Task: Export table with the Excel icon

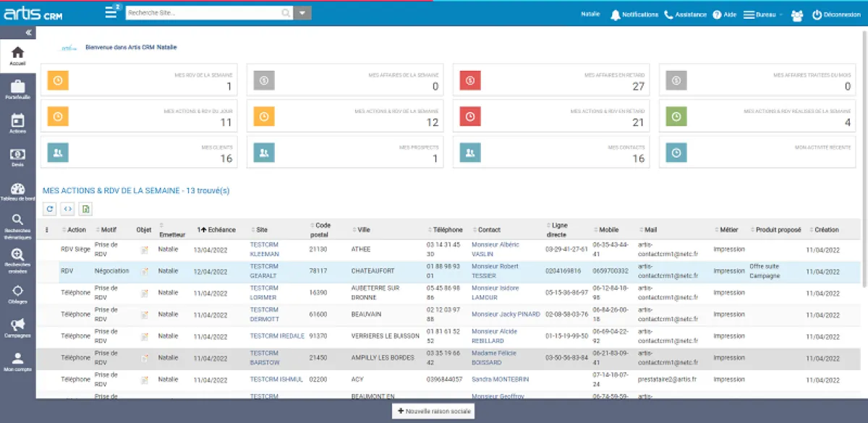Action: pos(86,209)
